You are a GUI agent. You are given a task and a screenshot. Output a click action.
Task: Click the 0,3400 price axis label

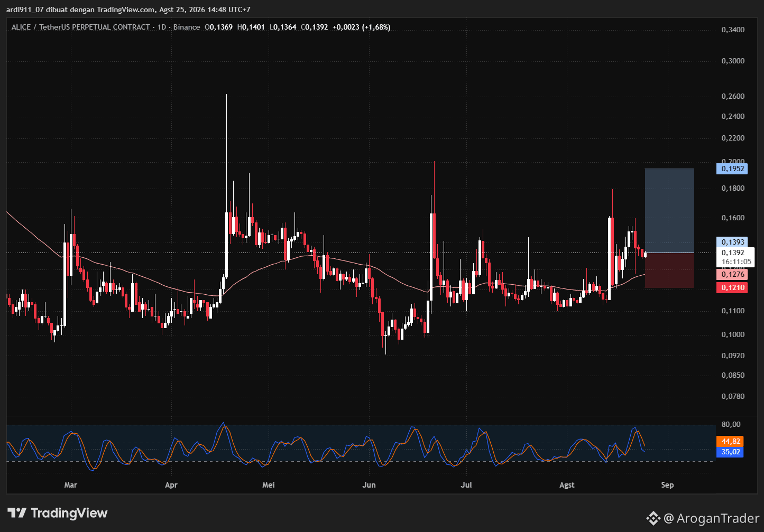[733, 30]
